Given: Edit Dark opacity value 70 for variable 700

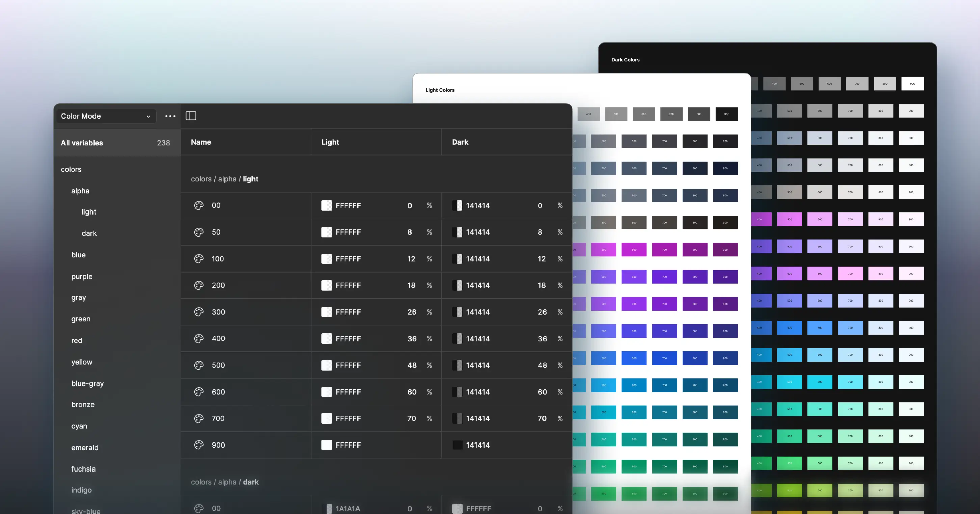Looking at the screenshot, I should coord(542,418).
